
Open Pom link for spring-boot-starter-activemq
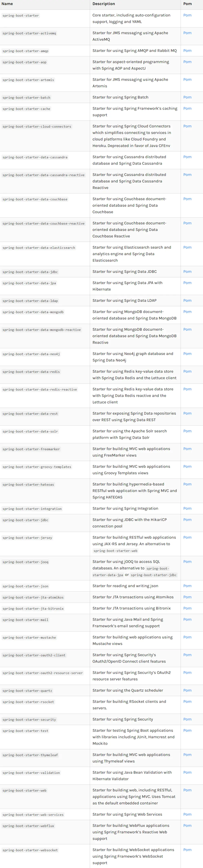click(187, 33)
